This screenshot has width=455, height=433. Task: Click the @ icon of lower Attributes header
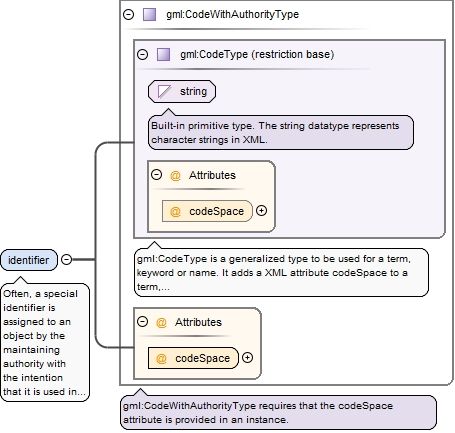(x=161, y=322)
